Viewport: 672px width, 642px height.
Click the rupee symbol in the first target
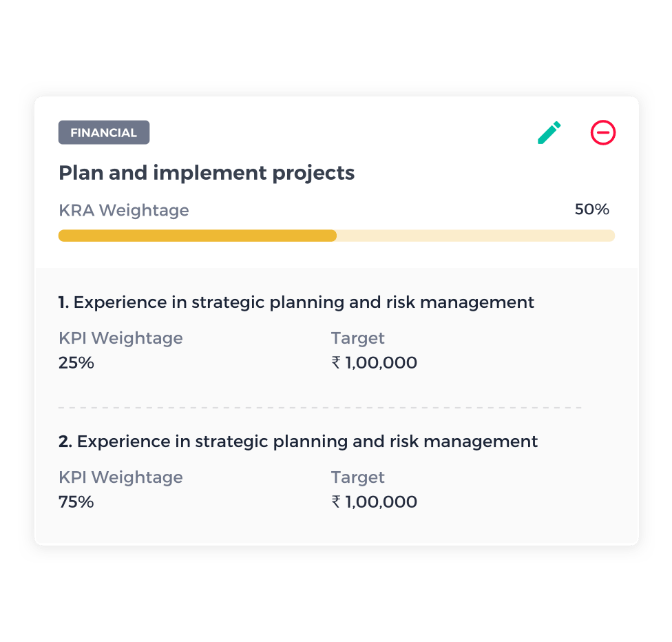click(336, 363)
